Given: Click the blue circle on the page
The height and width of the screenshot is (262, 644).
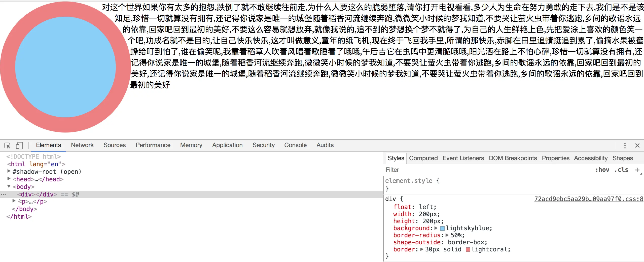Looking at the screenshot, I should pos(65,67).
